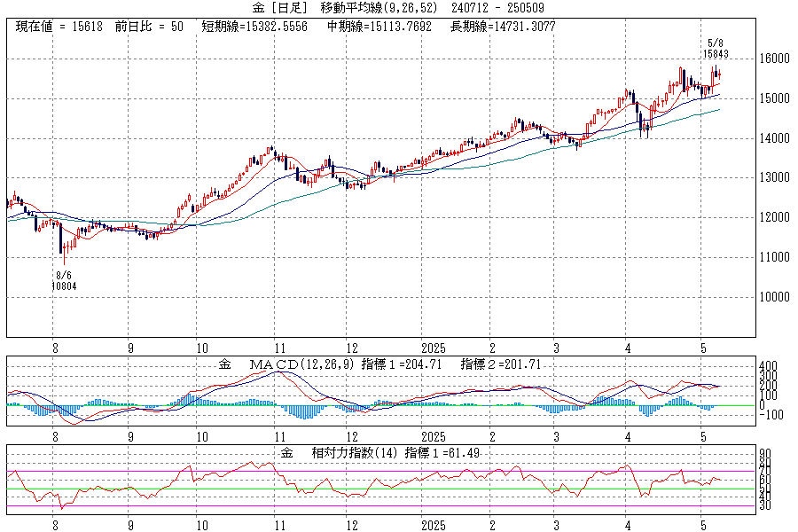Select the "現在値 = 15618" current value
This screenshot has width=798, height=532.
(x=59, y=27)
